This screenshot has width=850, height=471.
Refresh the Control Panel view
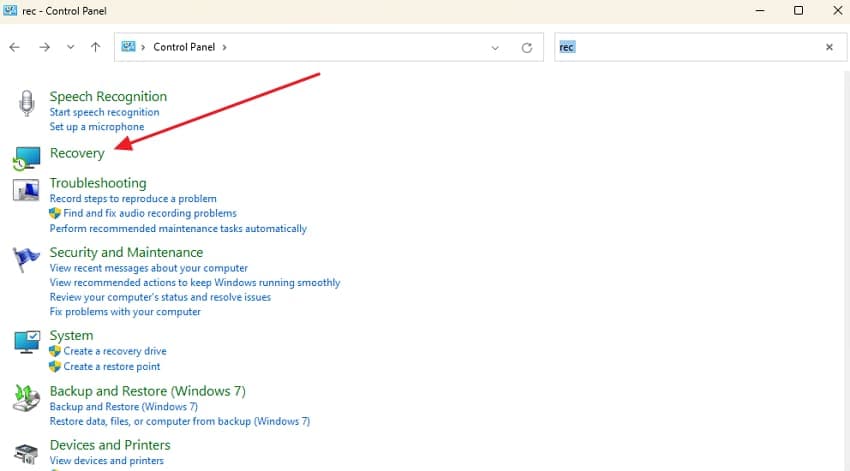click(x=526, y=48)
